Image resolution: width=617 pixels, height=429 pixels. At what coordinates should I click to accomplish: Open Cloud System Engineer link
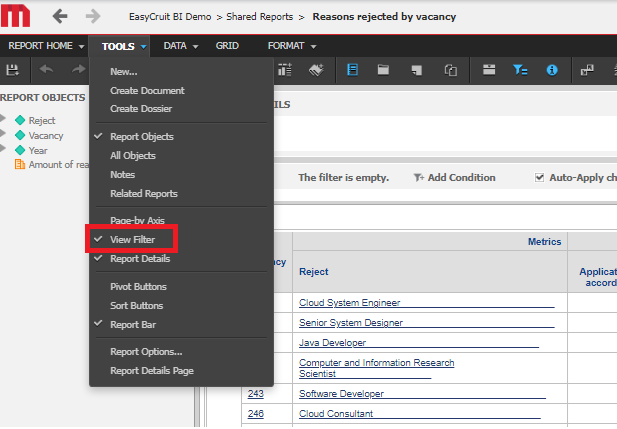pos(349,303)
